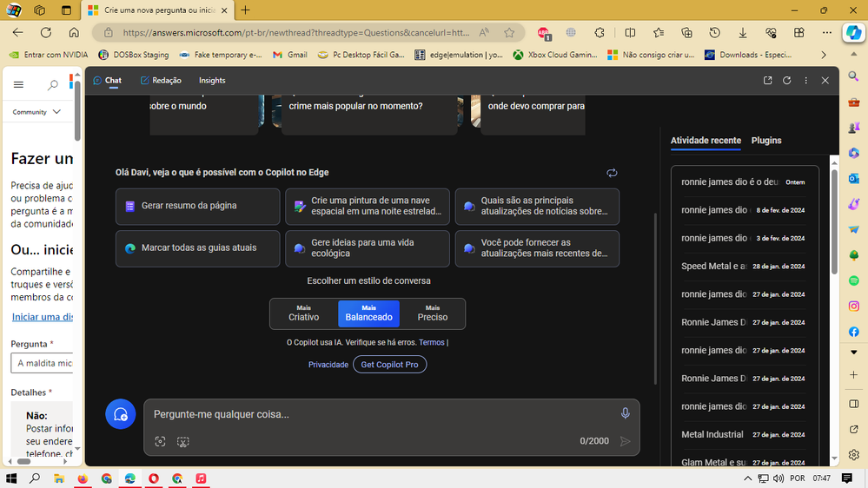Image resolution: width=868 pixels, height=488 pixels.
Task: Expand more sidebar apps arrow
Action: coord(853,352)
